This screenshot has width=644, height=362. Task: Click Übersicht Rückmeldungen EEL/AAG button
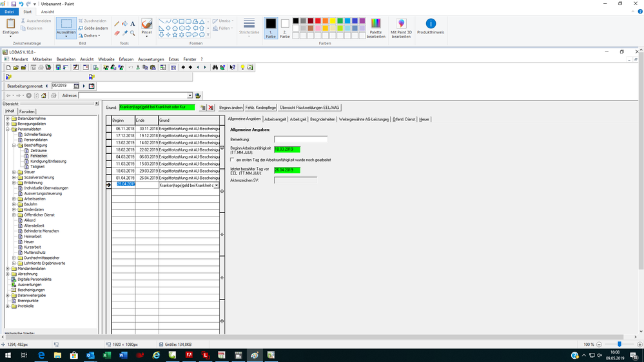point(309,108)
